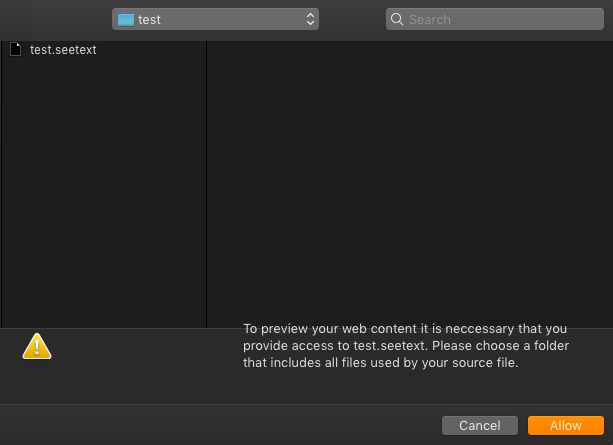
Task: Click the blue test folder icon
Action: point(126,19)
